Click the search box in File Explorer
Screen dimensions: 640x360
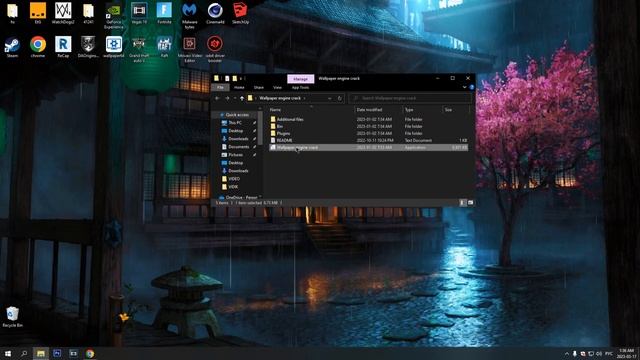[x=410, y=98]
